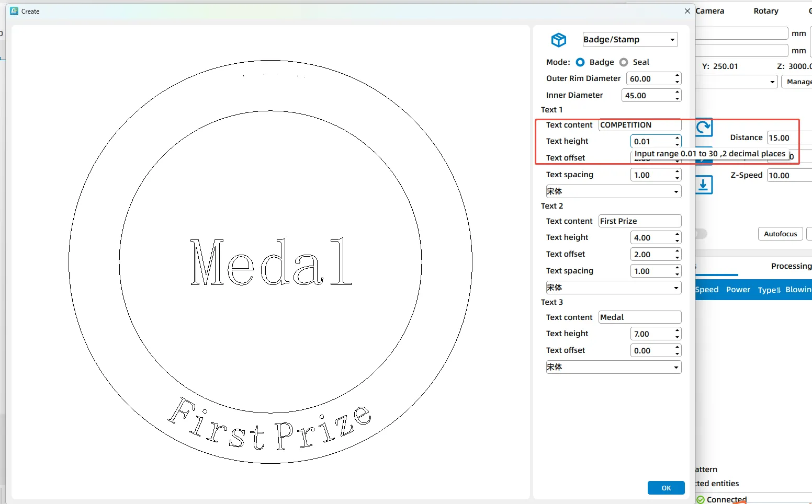812x504 pixels.
Task: Click the COMPETITION text content field
Action: click(639, 125)
